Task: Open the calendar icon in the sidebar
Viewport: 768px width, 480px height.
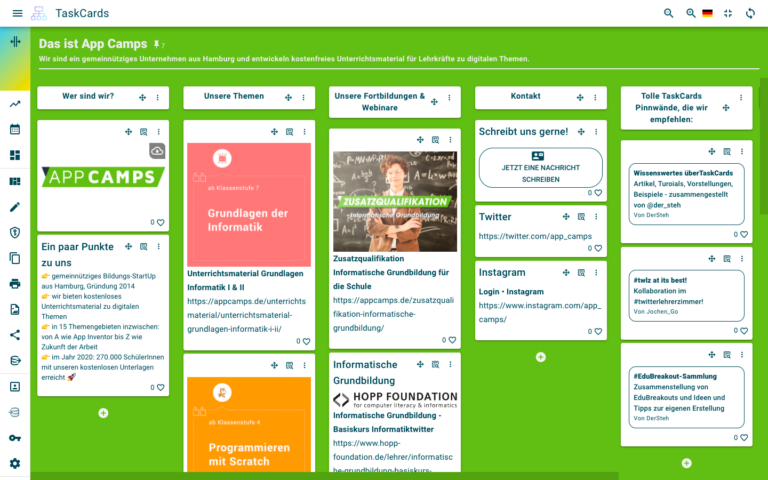Action: 15,129
